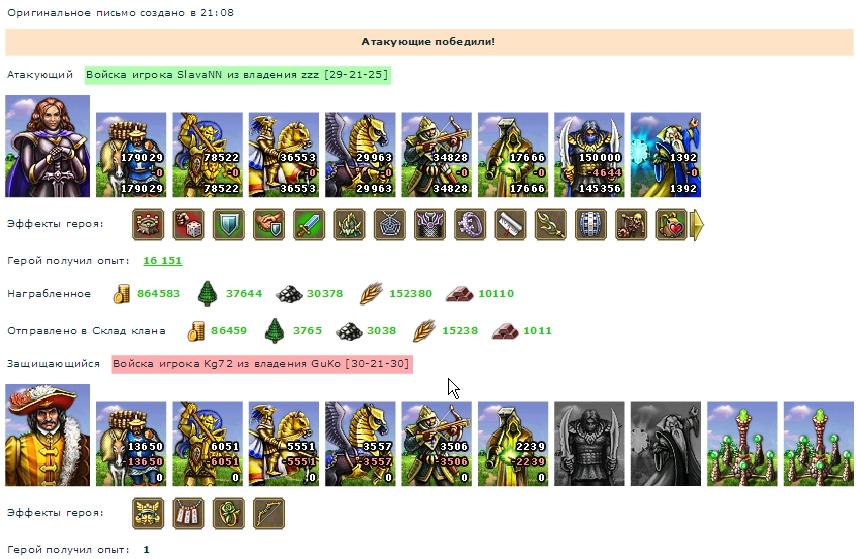Click the blue shield effect icon
Viewport: 856px width, 559px height.
tap(229, 224)
